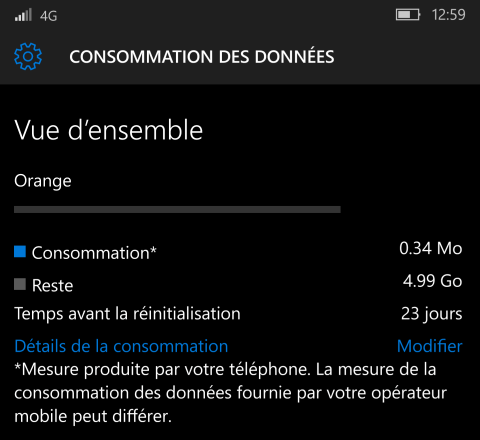Click the Orange data usage progress bar
This screenshot has height=440, width=480.
(x=177, y=209)
